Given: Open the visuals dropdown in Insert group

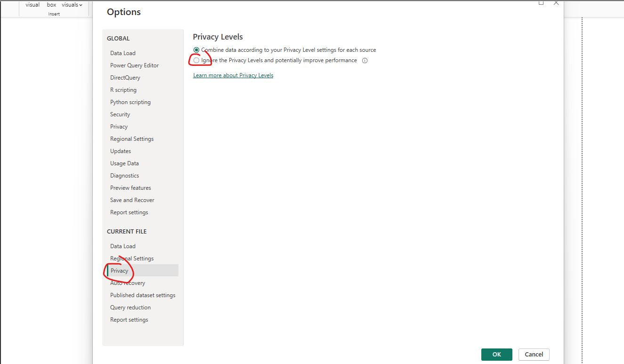Looking at the screenshot, I should point(72,5).
